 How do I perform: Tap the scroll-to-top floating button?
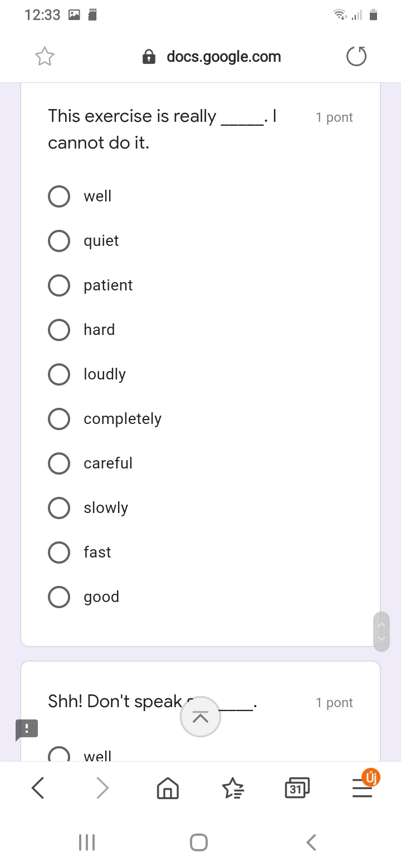point(200,717)
